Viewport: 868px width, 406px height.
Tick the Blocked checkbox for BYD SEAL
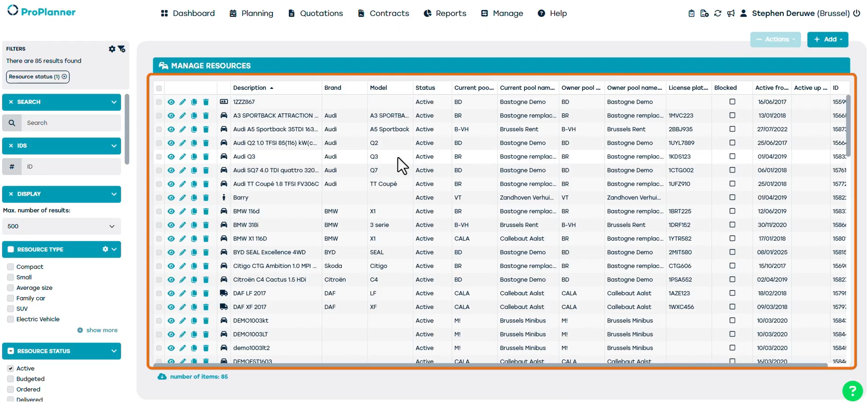pyautogui.click(x=732, y=252)
